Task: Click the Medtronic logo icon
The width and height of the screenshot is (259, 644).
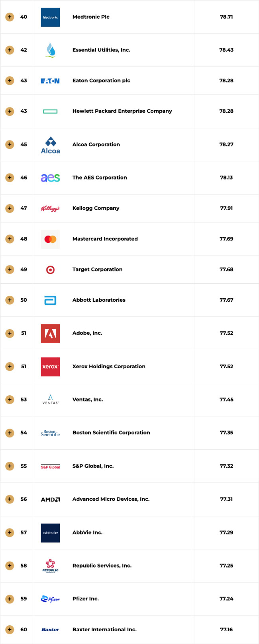Action: tap(50, 17)
